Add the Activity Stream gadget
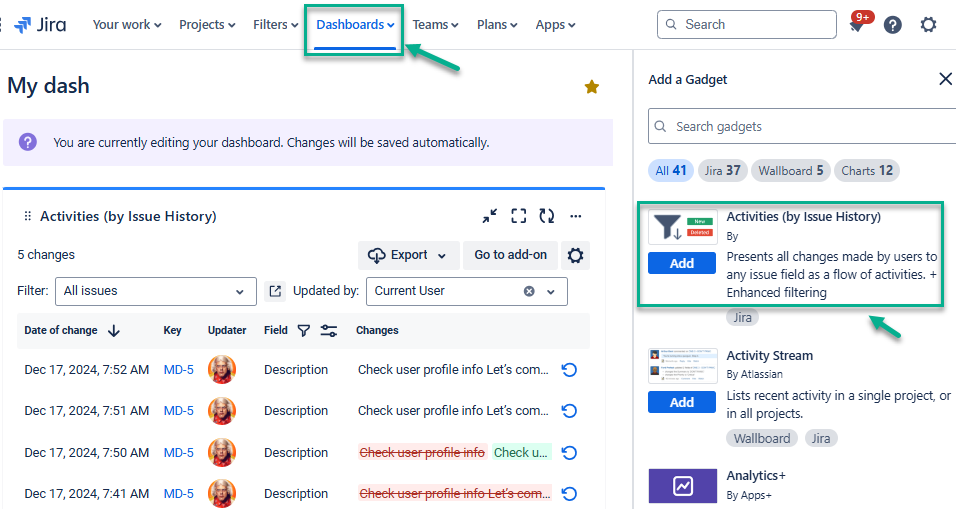This screenshot has width=956, height=509. coord(682,402)
